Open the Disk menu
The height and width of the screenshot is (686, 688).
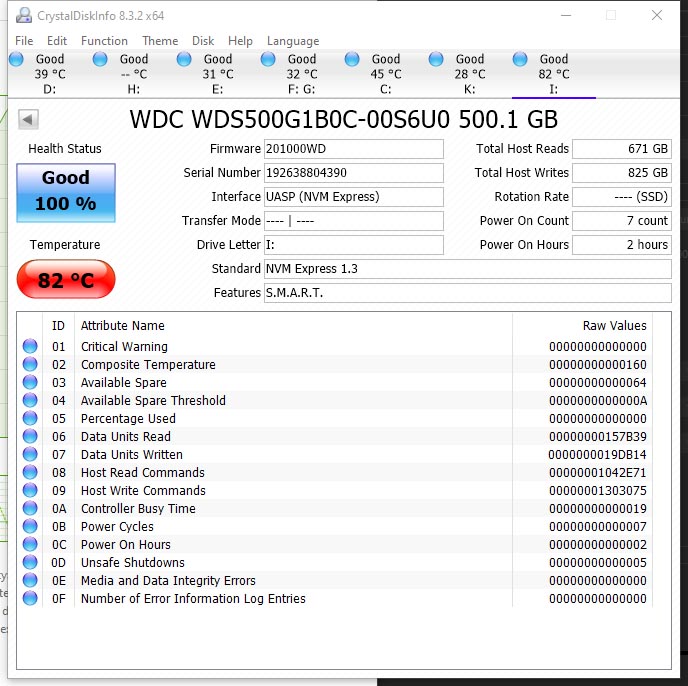coord(203,41)
